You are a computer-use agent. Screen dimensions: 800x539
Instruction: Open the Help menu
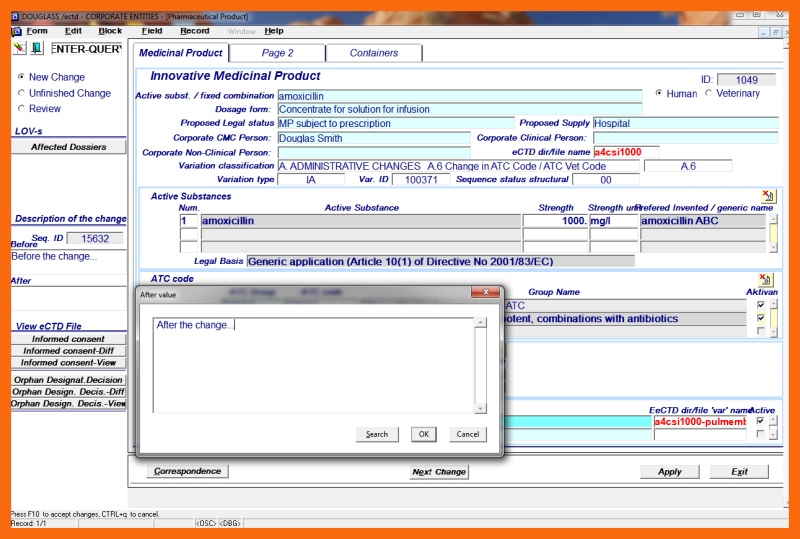pyautogui.click(x=274, y=31)
